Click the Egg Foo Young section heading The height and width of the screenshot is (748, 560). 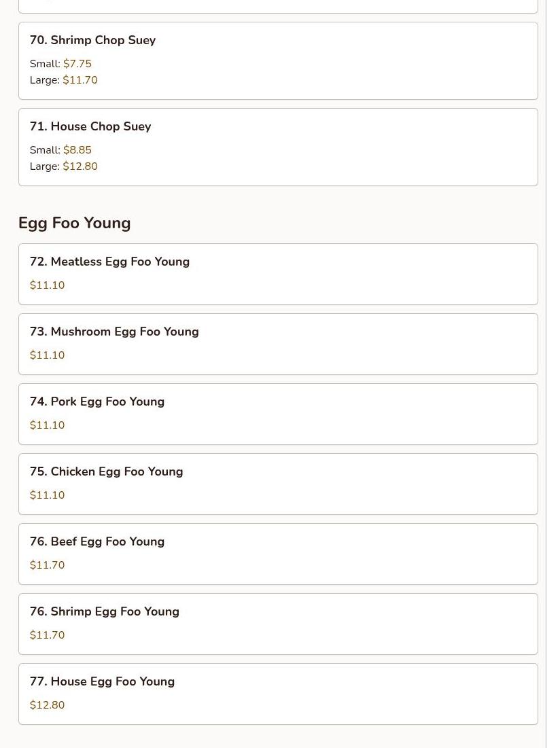[74, 223]
